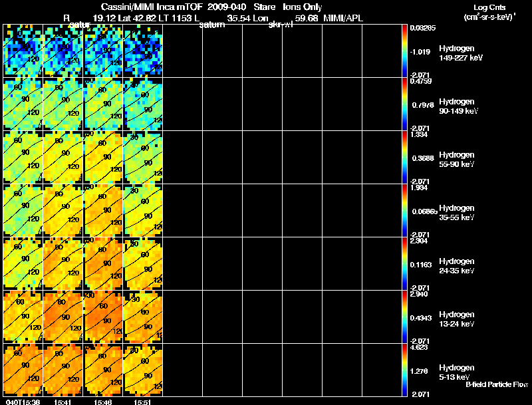This screenshot has height=405, width=532.
Task: Click the 15:46 time marker
Action: (x=103, y=402)
